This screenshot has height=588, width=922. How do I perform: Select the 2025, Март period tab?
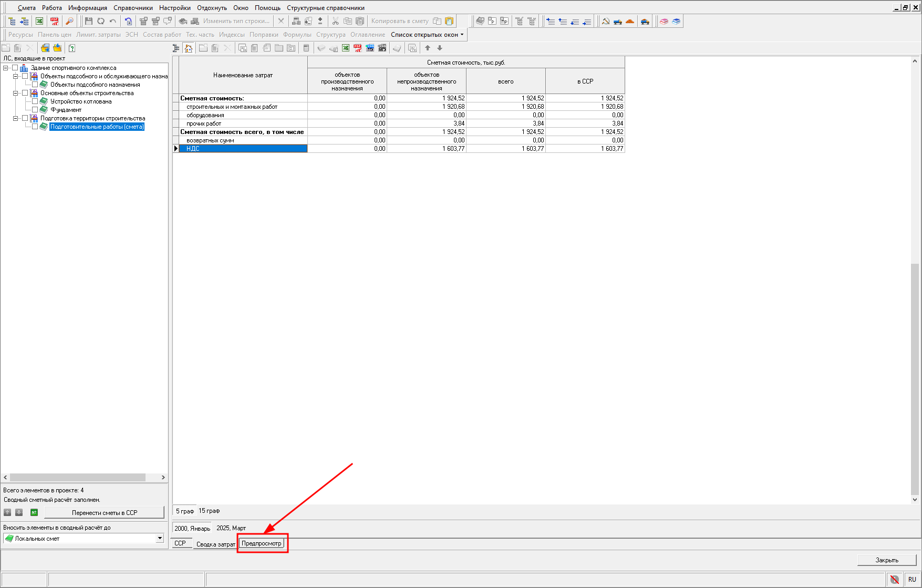tap(231, 528)
